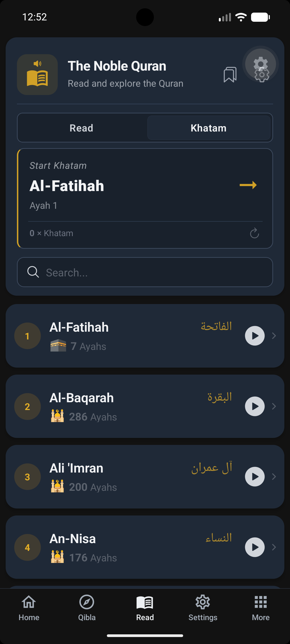
Task: Switch to the Khatam segment toggle
Action: tap(209, 128)
